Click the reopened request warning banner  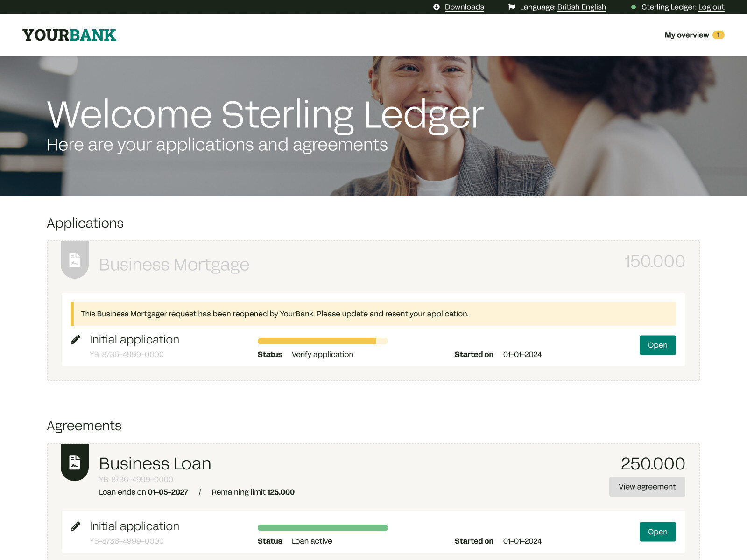tap(373, 314)
